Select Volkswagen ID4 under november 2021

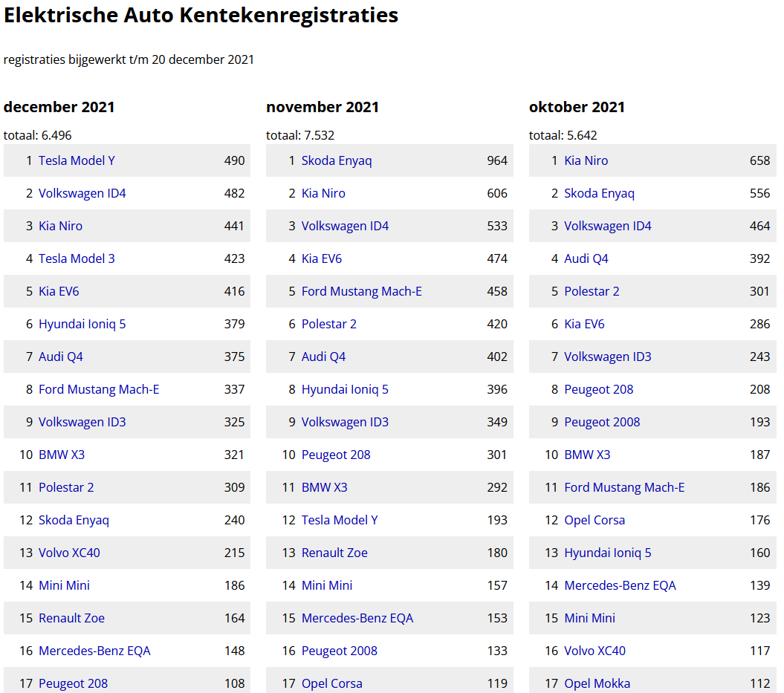click(345, 226)
